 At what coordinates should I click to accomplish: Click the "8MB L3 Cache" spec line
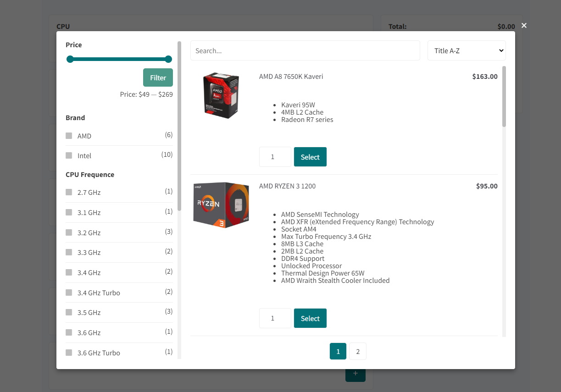click(x=302, y=244)
